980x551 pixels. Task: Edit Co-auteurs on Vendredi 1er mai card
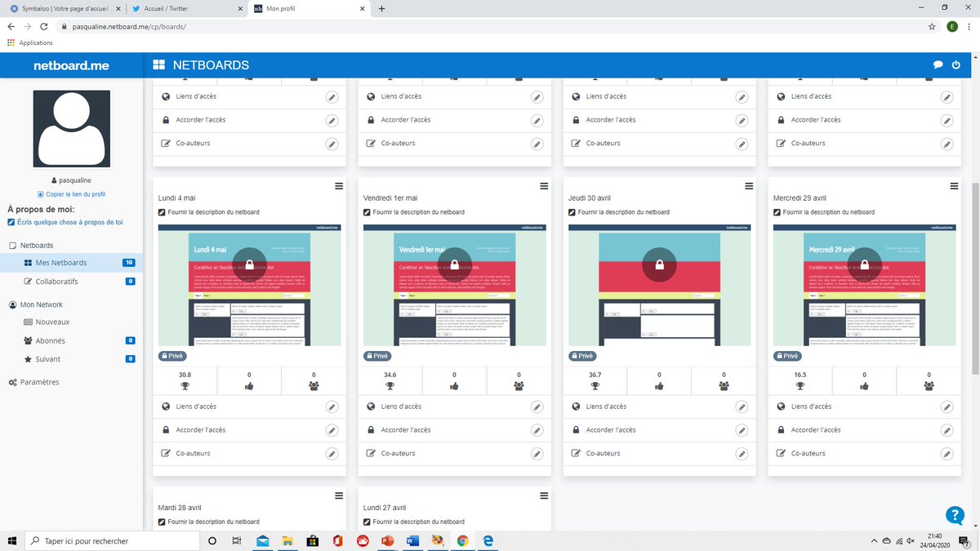tap(537, 453)
